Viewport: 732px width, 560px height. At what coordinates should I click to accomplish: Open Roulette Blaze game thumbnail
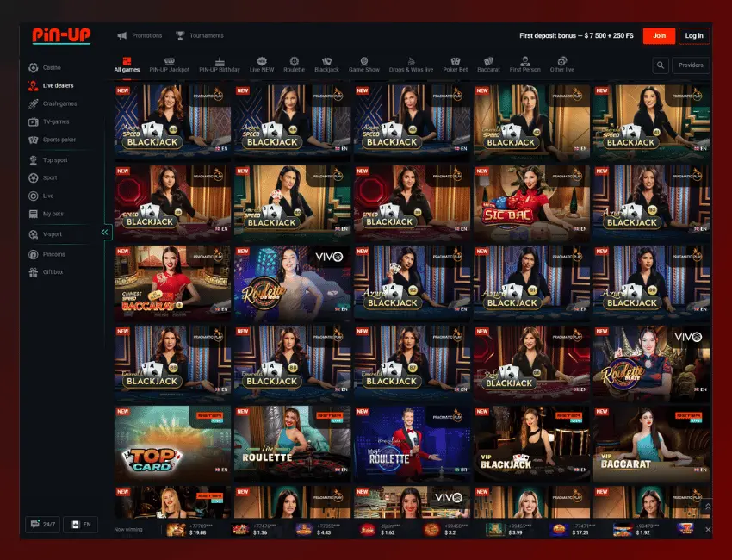point(651,364)
